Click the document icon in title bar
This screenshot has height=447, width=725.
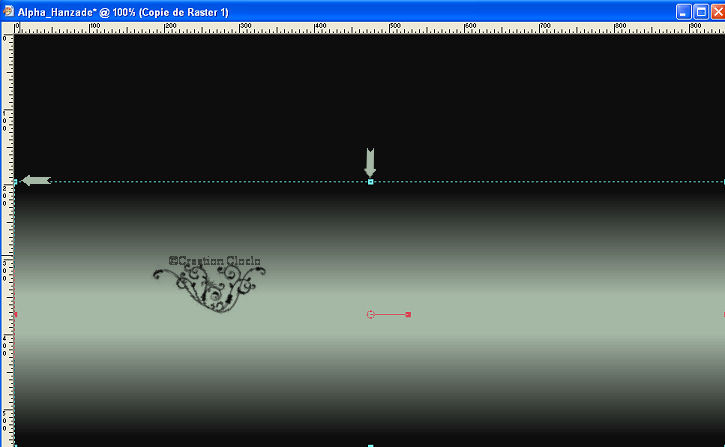[x=9, y=11]
